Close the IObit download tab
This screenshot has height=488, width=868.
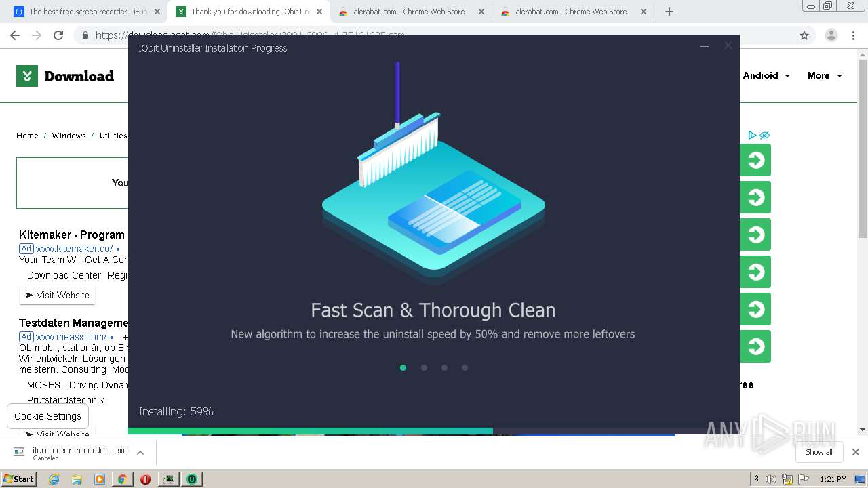coord(319,12)
